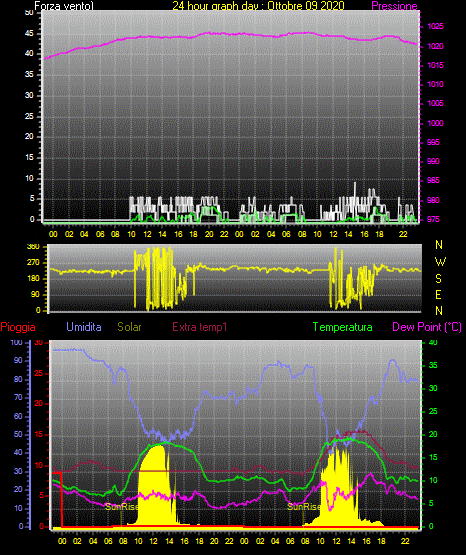Click the 100 value on humidity axis

click(17, 342)
